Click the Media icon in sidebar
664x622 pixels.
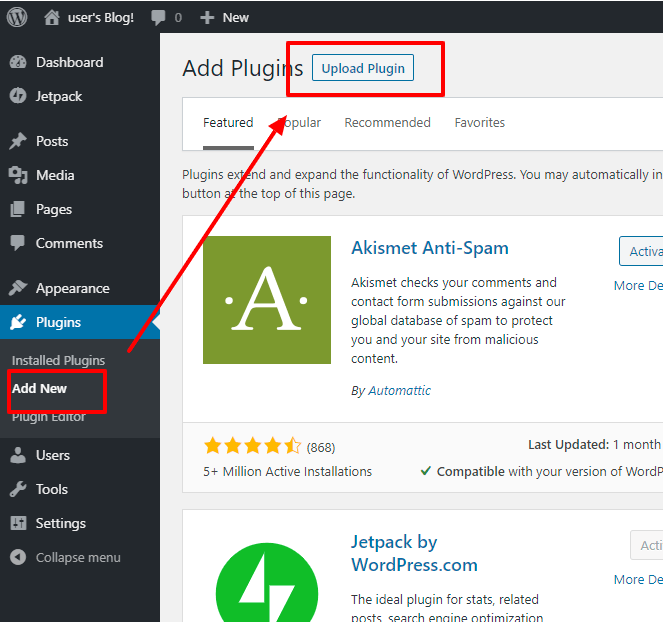(18, 175)
